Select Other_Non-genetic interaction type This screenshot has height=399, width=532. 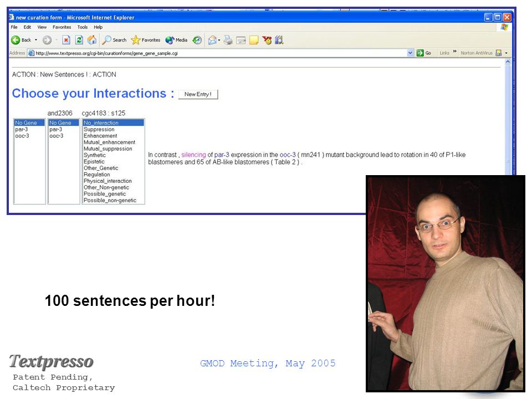click(113, 187)
